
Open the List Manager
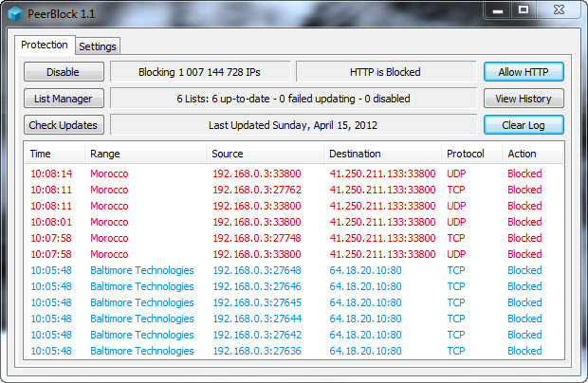click(64, 99)
